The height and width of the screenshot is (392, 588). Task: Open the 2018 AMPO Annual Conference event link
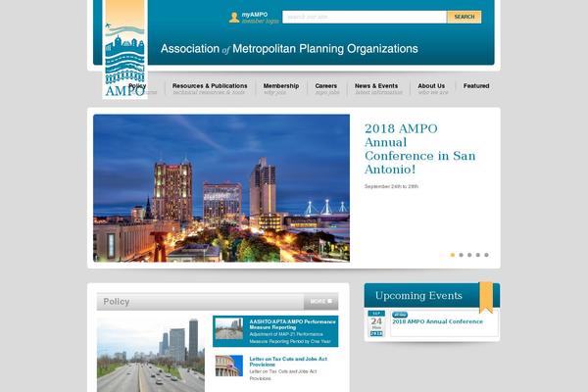[438, 321]
